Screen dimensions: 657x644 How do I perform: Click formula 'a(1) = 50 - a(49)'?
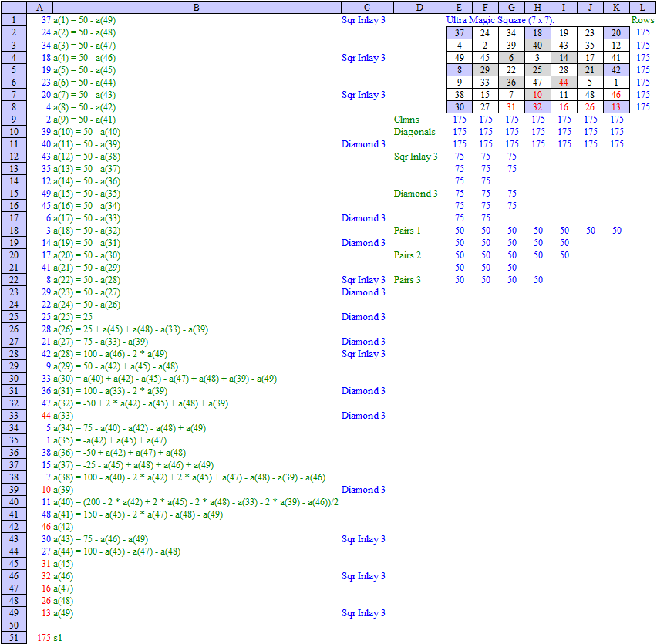(x=84, y=20)
